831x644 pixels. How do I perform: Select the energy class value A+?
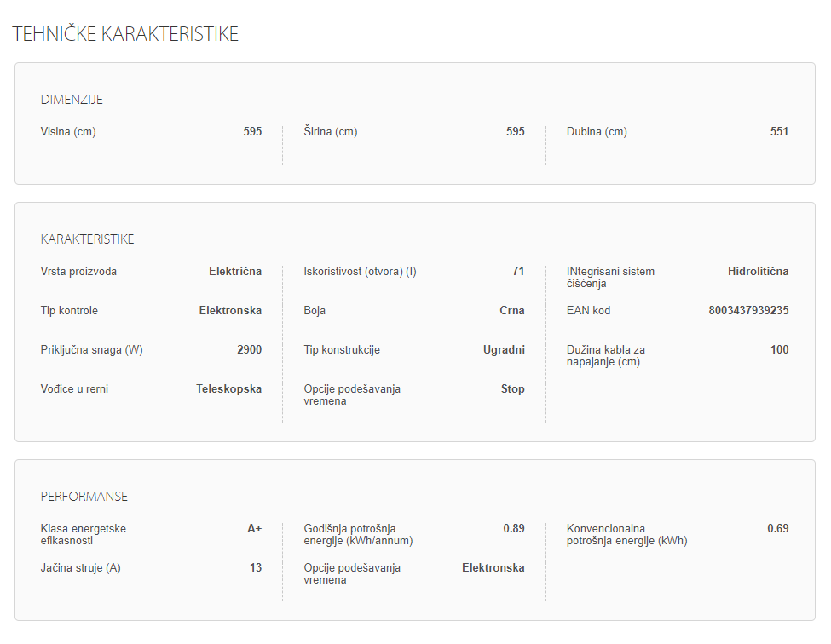click(x=254, y=529)
